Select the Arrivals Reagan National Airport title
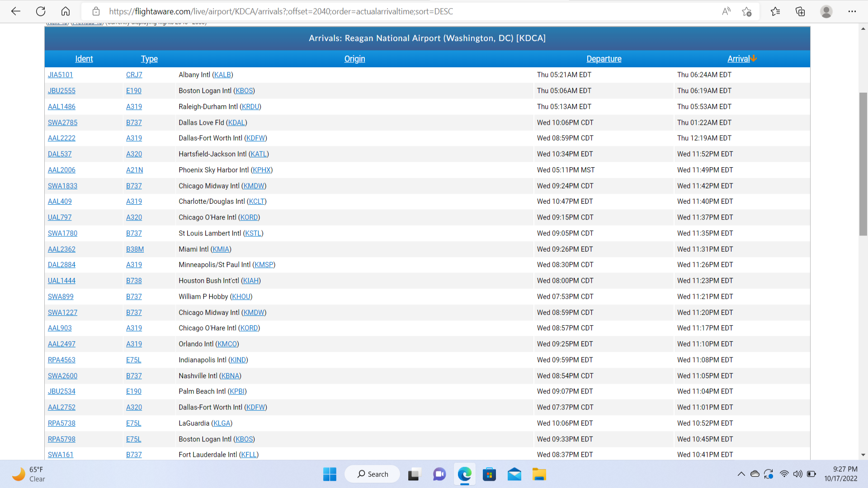 (427, 38)
